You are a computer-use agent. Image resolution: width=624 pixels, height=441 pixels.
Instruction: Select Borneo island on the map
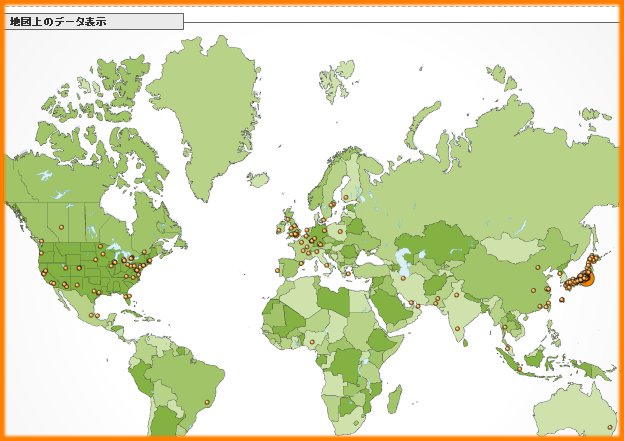point(534,357)
